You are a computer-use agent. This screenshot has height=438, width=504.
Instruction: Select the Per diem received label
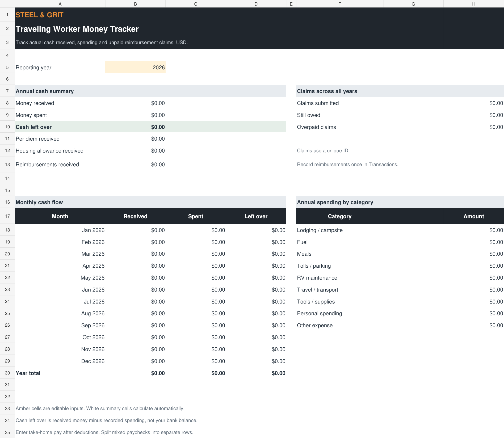37,139
